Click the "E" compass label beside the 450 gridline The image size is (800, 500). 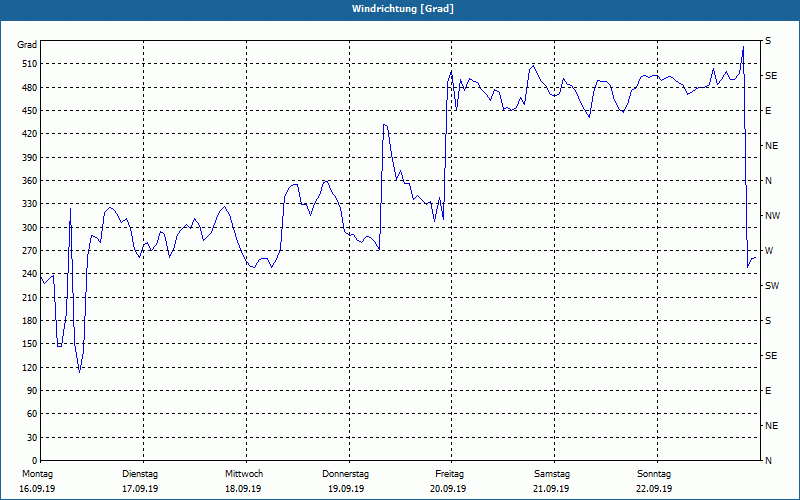click(x=768, y=111)
